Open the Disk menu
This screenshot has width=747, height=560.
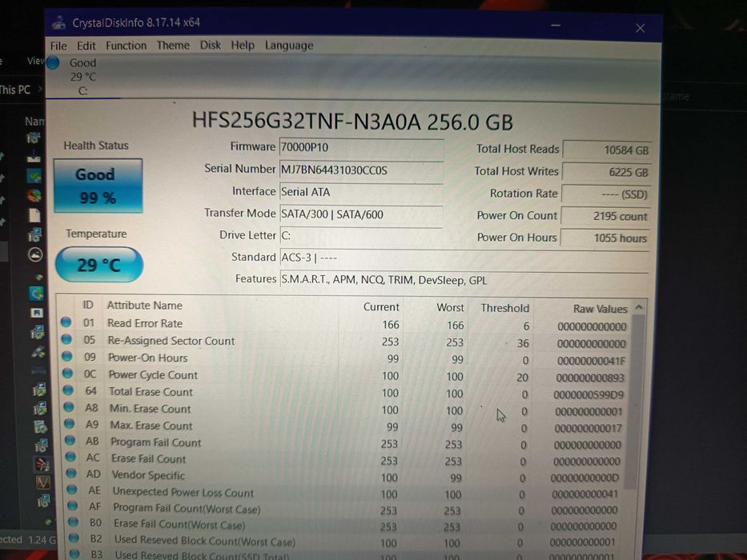click(x=210, y=46)
